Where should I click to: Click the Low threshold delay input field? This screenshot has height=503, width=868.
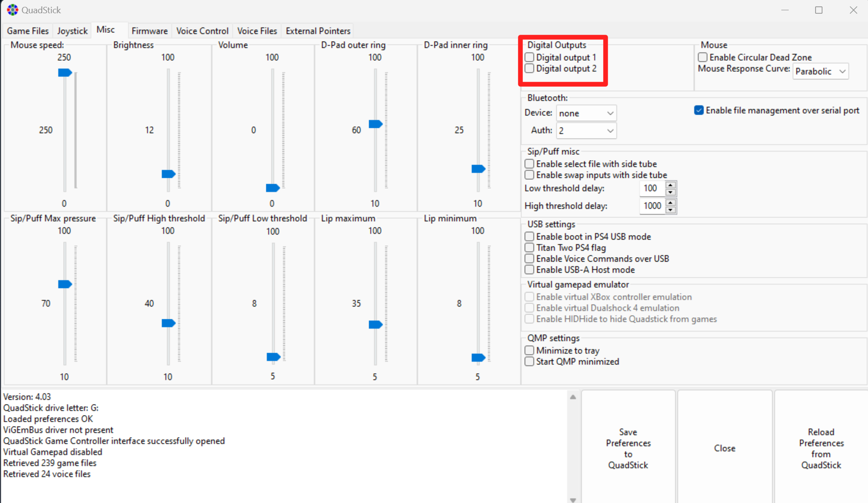click(x=652, y=189)
